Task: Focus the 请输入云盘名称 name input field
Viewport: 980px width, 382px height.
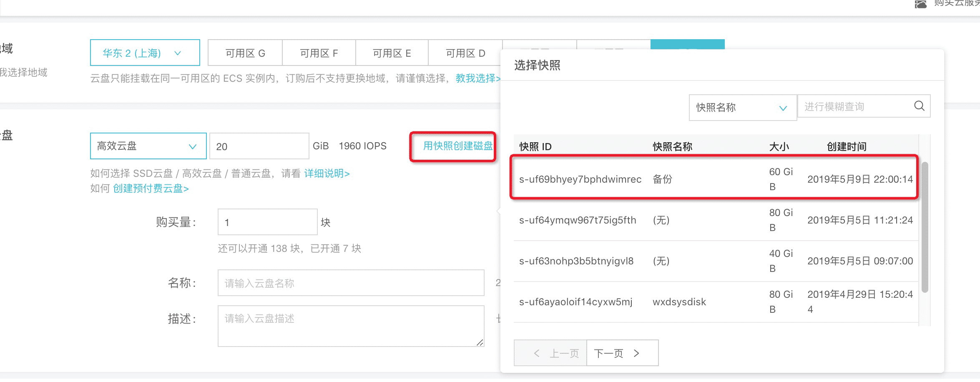Action: (351, 283)
